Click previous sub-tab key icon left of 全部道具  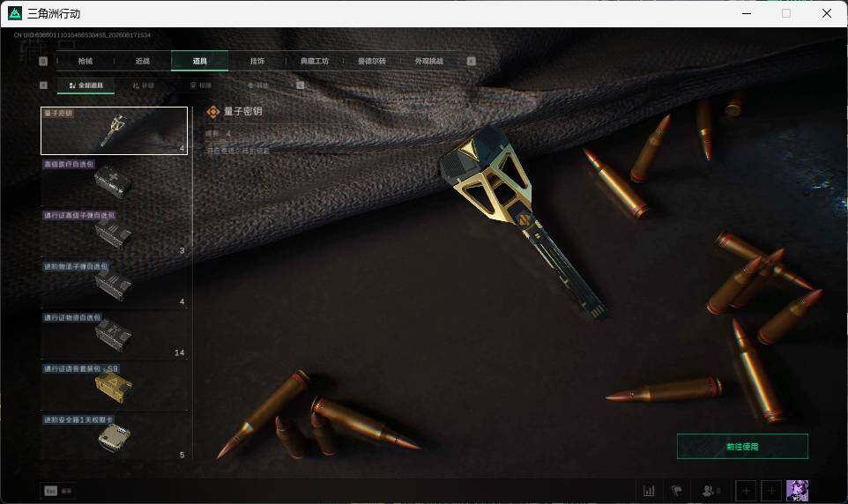44,85
